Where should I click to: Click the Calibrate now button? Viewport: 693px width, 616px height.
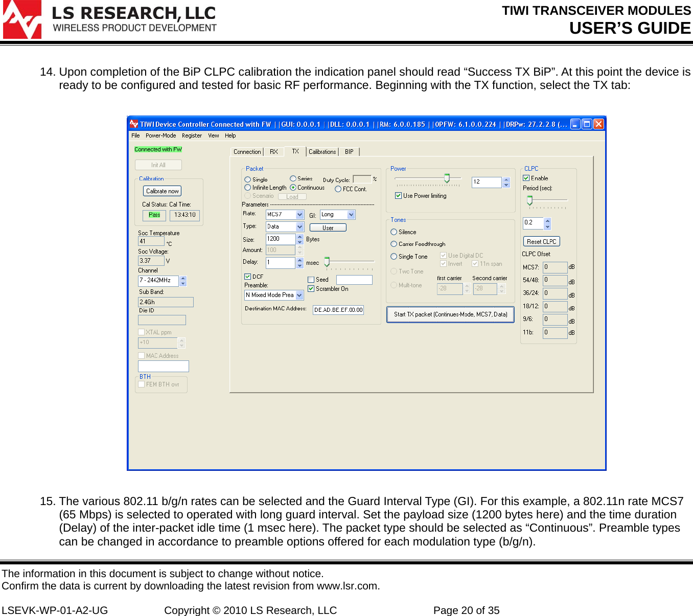pyautogui.click(x=163, y=191)
